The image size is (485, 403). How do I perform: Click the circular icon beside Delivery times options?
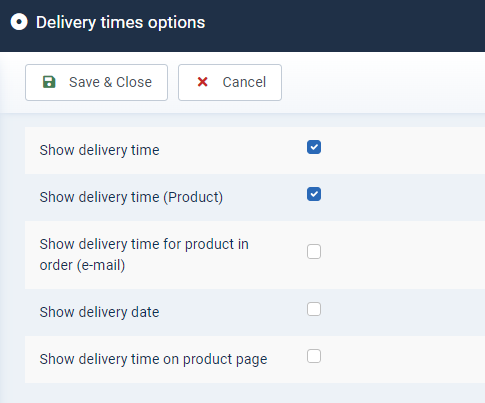[x=19, y=22]
